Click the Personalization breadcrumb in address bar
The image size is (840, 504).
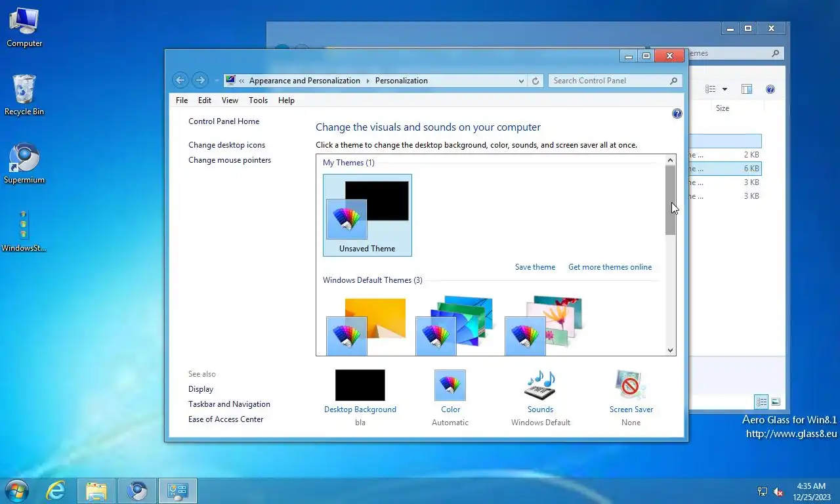pyautogui.click(x=401, y=81)
